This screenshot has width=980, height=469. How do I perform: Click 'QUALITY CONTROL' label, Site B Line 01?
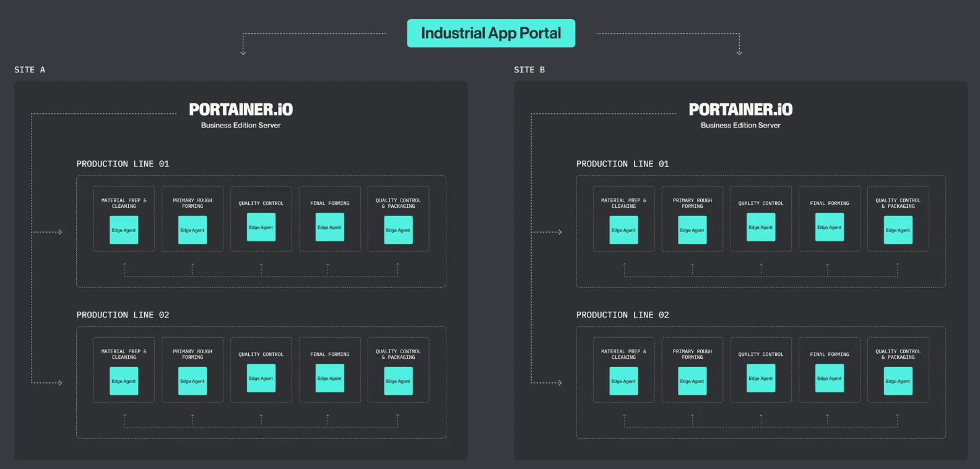tap(761, 204)
